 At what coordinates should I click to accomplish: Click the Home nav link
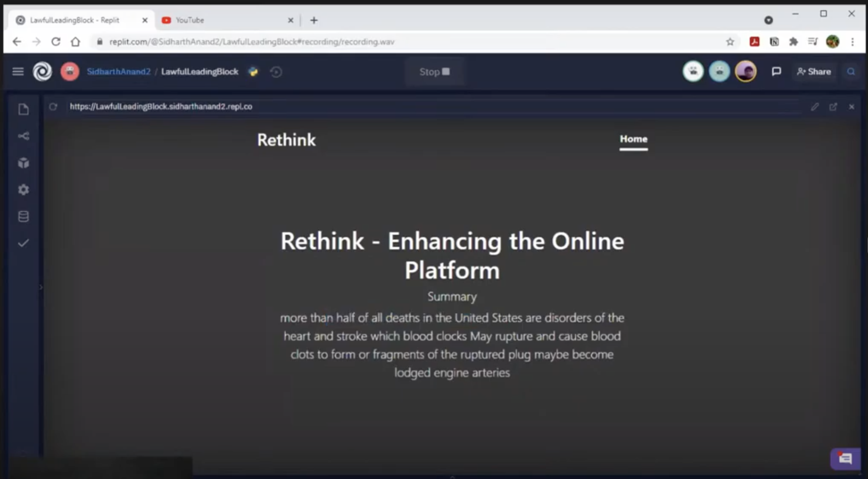coord(633,139)
